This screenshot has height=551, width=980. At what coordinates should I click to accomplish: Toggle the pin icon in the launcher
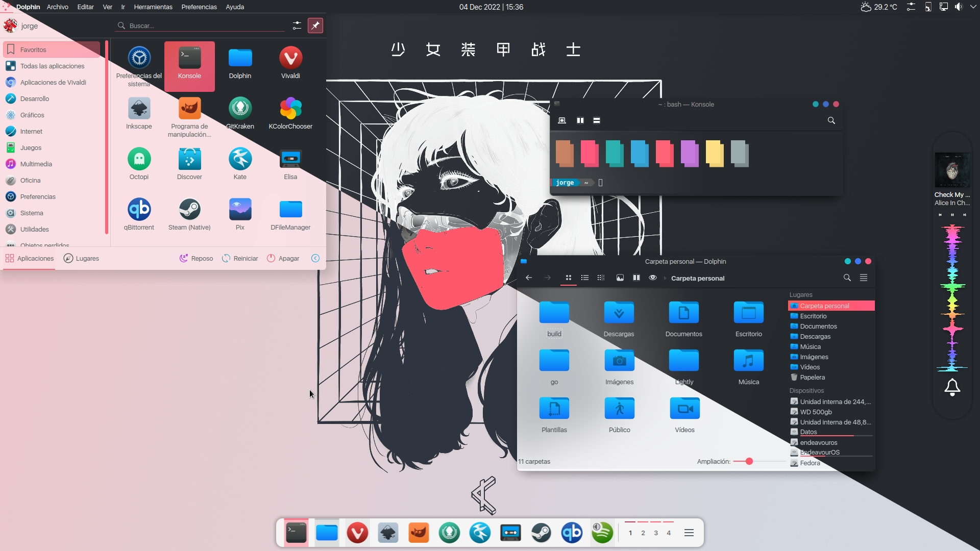315,26
